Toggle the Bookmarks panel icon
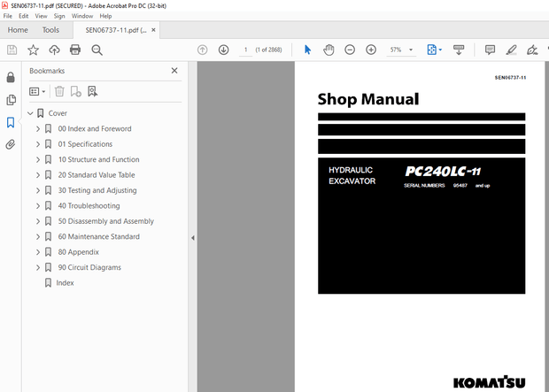Viewport: 549px width, 392px height. click(x=11, y=122)
